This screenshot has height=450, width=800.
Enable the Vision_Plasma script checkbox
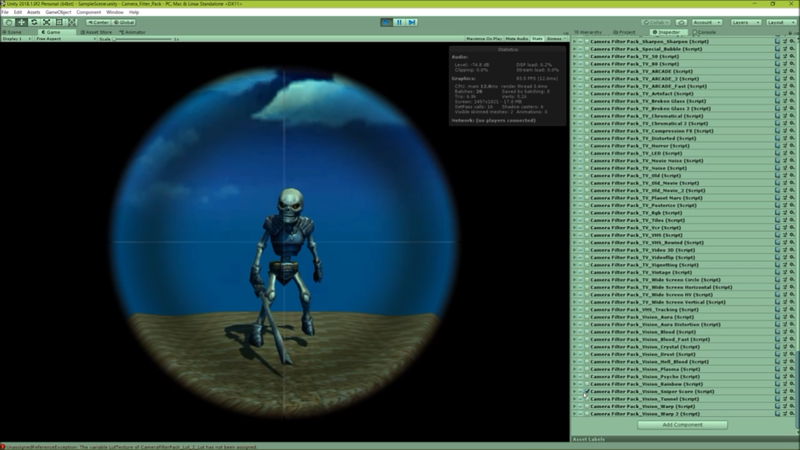point(587,369)
